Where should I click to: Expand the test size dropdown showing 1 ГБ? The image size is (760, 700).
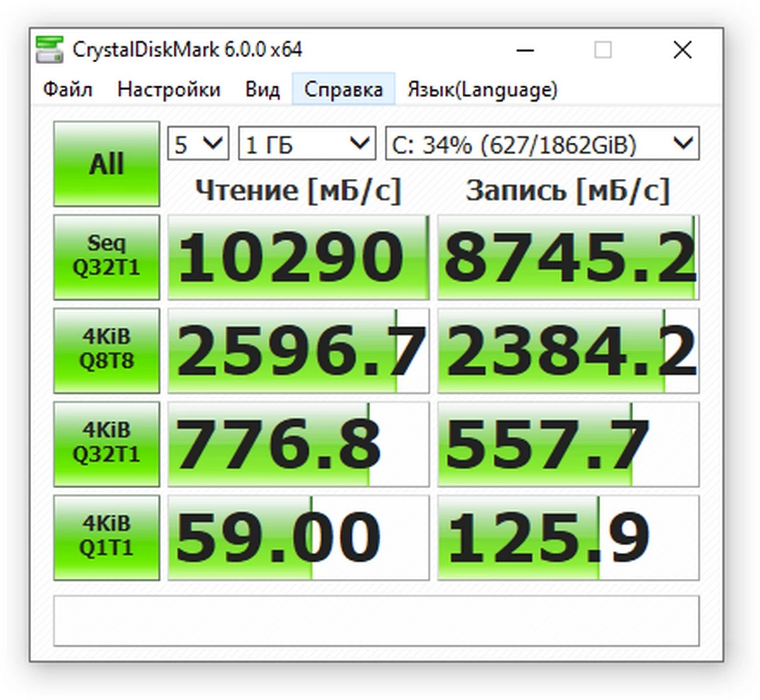[307, 143]
